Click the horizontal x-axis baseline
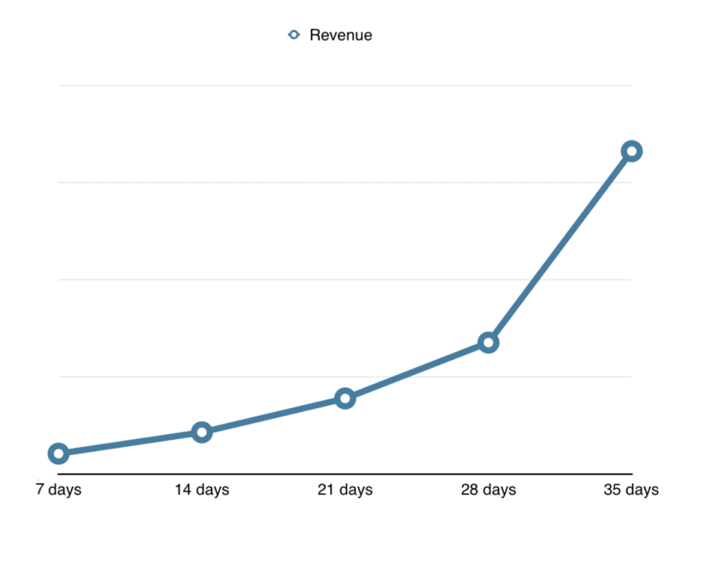 click(345, 474)
